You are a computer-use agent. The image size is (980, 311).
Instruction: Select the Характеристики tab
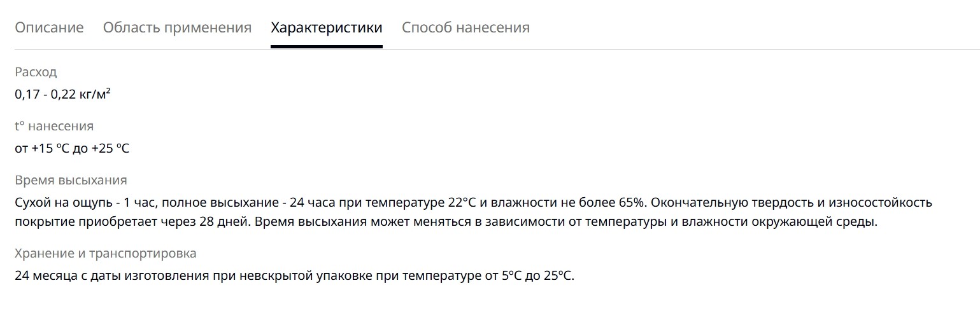pyautogui.click(x=327, y=27)
